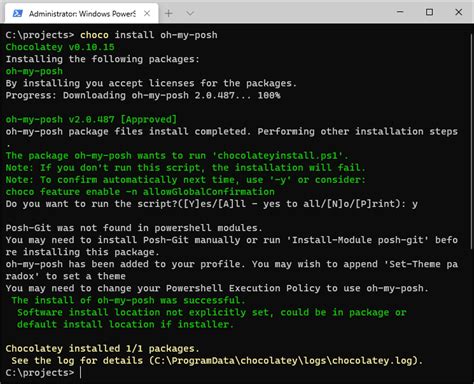The height and width of the screenshot is (384, 474).
Task: Click the empty C:\projects> prompt at the bottom
Action: click(43, 373)
